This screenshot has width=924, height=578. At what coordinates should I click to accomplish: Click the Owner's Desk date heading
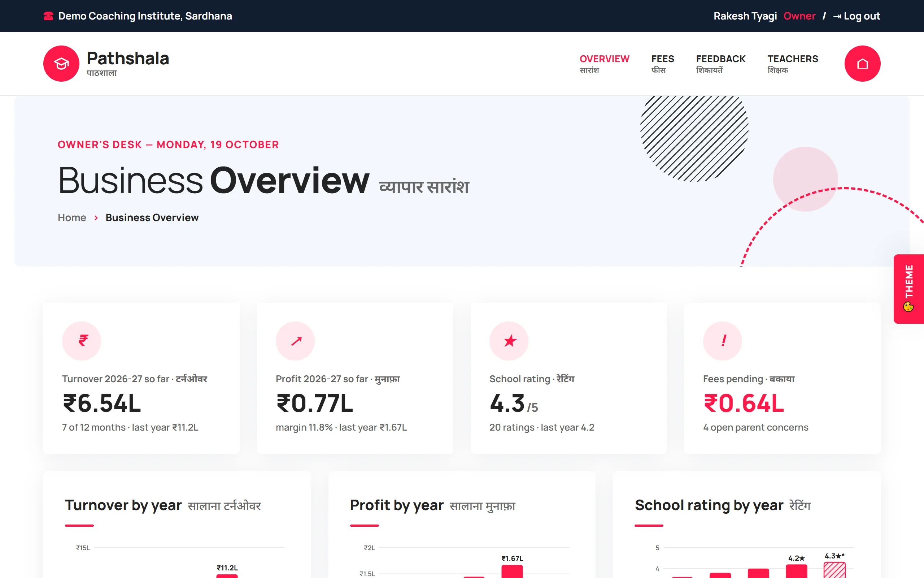168,144
